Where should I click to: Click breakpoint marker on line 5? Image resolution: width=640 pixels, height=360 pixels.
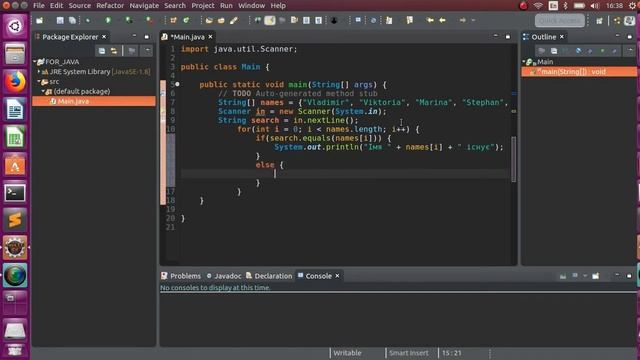click(177, 84)
